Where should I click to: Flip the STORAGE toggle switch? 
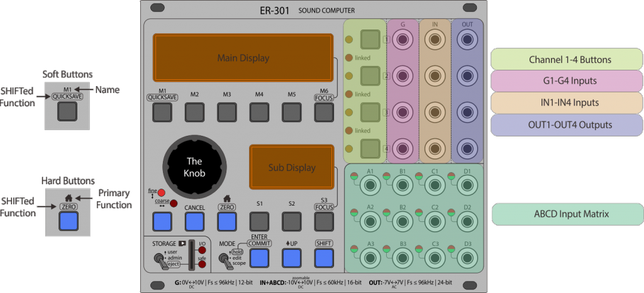point(160,259)
